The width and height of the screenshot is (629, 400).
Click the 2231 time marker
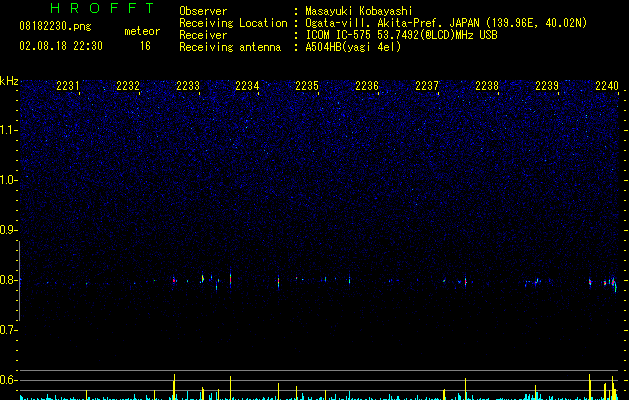[68, 86]
